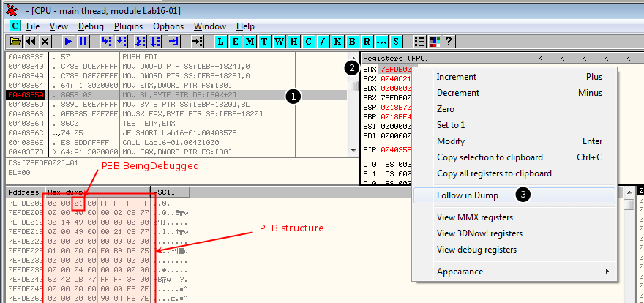Click the Close program X toolbar icon
Image resolution: width=644 pixels, height=303 pixels.
[x=45, y=42]
